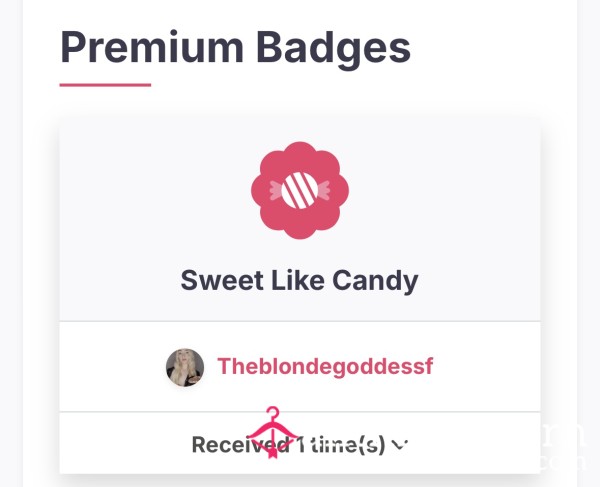The height and width of the screenshot is (487, 600).
Task: Click the pink underline below Premium Badges
Action: pos(105,85)
